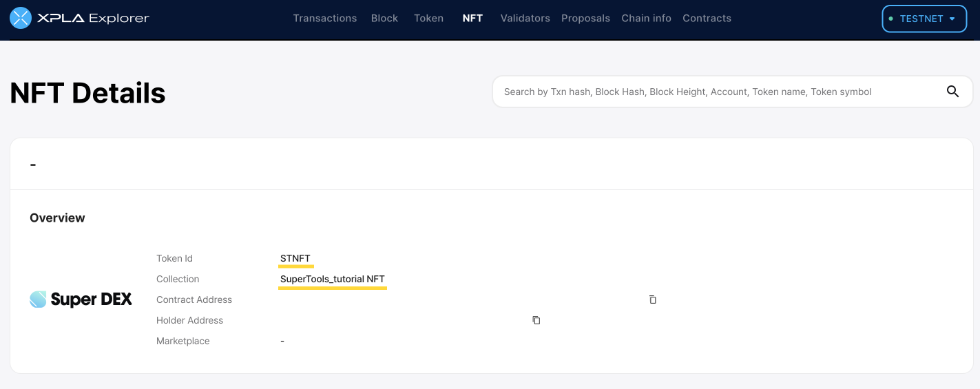Open the Chain info page
Viewport: 980px width, 389px height.
(646, 19)
